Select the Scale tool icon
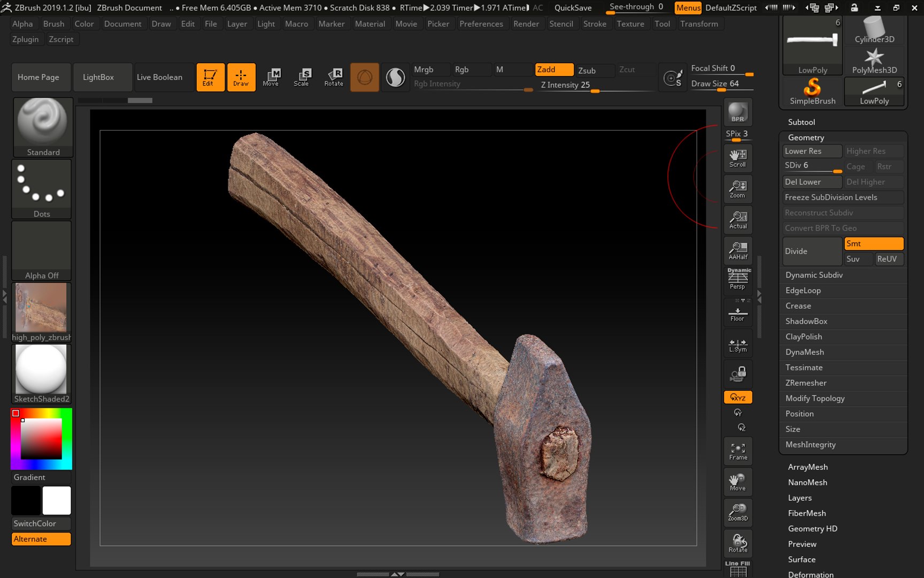The height and width of the screenshot is (578, 924). [x=302, y=77]
